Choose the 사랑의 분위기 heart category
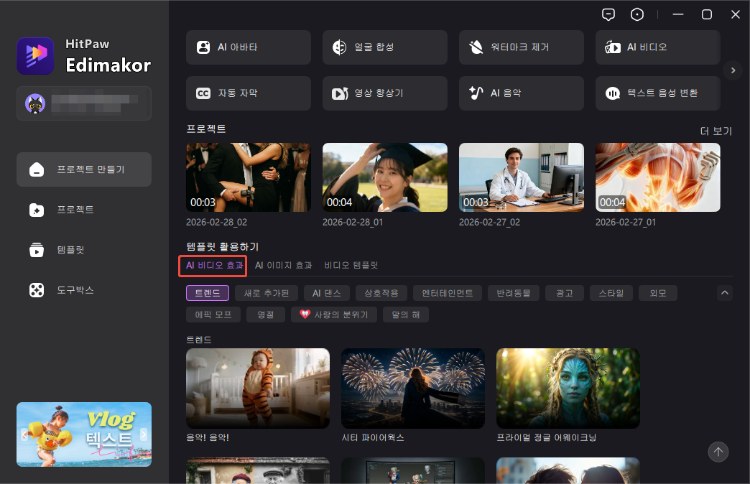Viewport: 750px width, 484px height. 334,314
